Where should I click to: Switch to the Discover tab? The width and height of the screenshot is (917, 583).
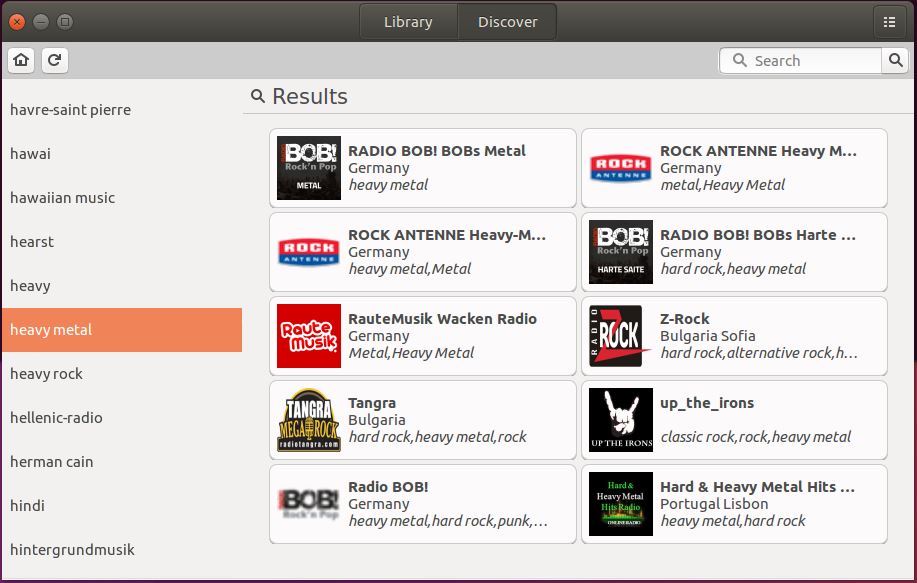[507, 21]
